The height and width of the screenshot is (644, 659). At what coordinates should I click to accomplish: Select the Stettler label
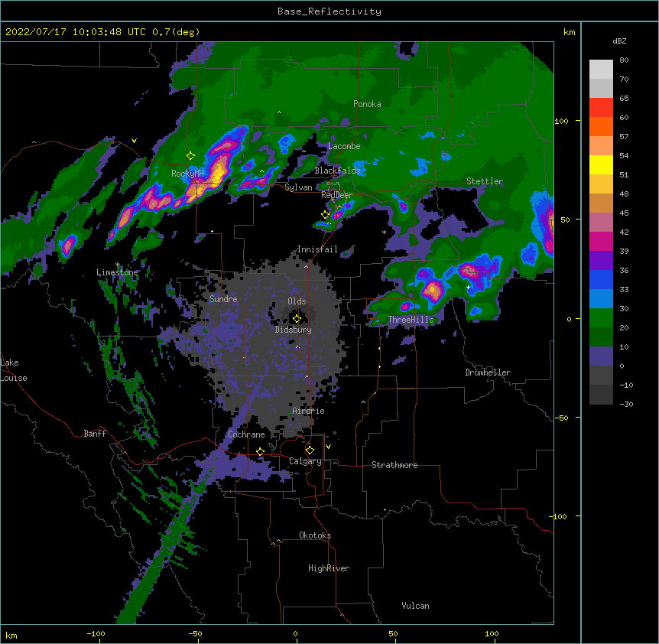pos(485,181)
